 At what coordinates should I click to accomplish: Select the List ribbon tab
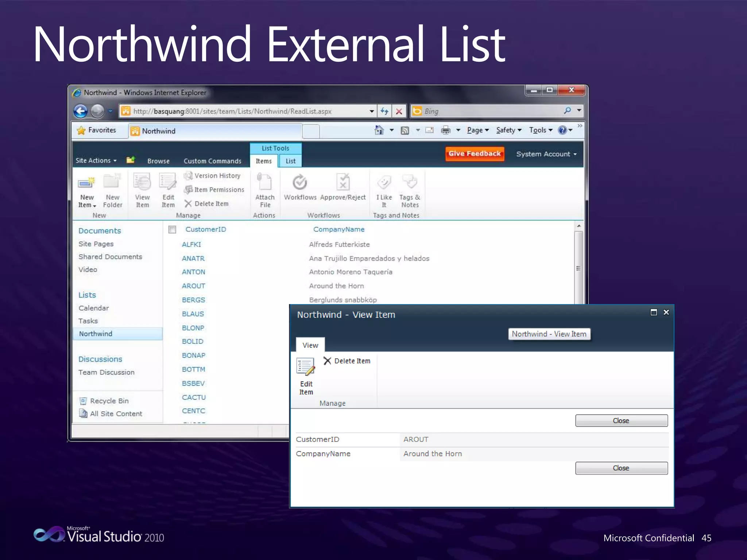pyautogui.click(x=290, y=161)
